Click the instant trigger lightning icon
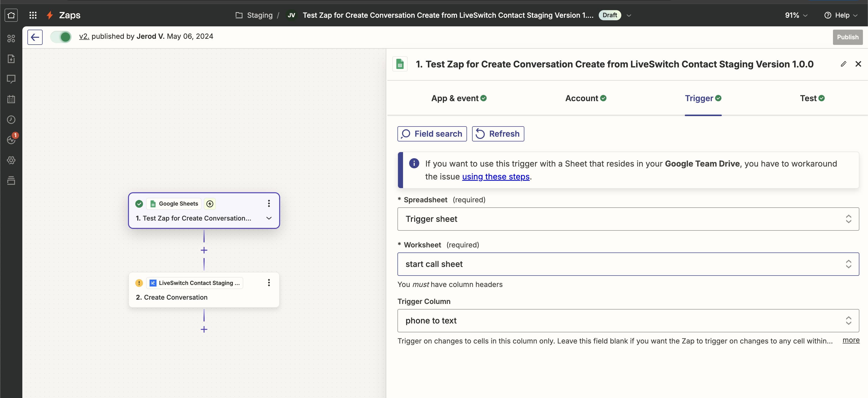Image resolution: width=868 pixels, height=398 pixels. click(210, 204)
